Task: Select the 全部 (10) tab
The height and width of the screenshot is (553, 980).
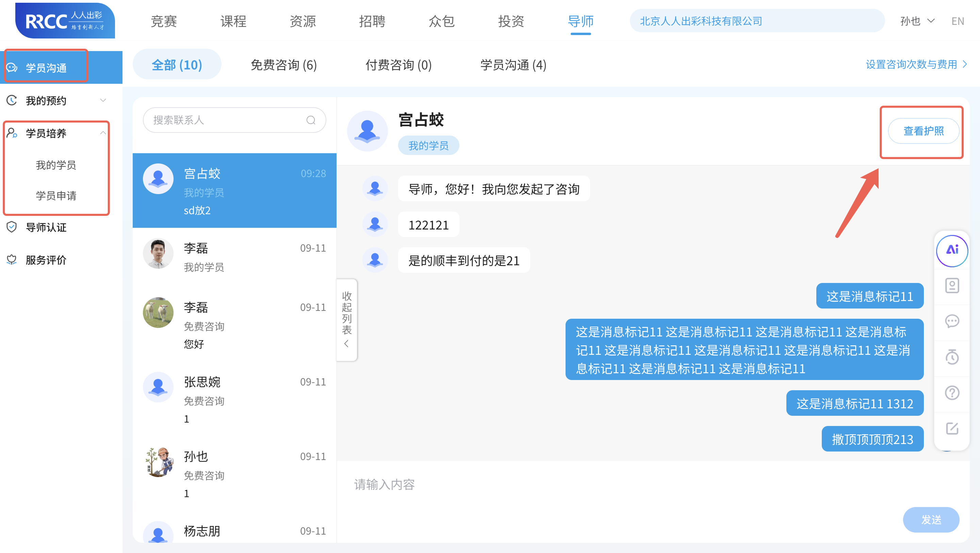Action: coord(177,65)
